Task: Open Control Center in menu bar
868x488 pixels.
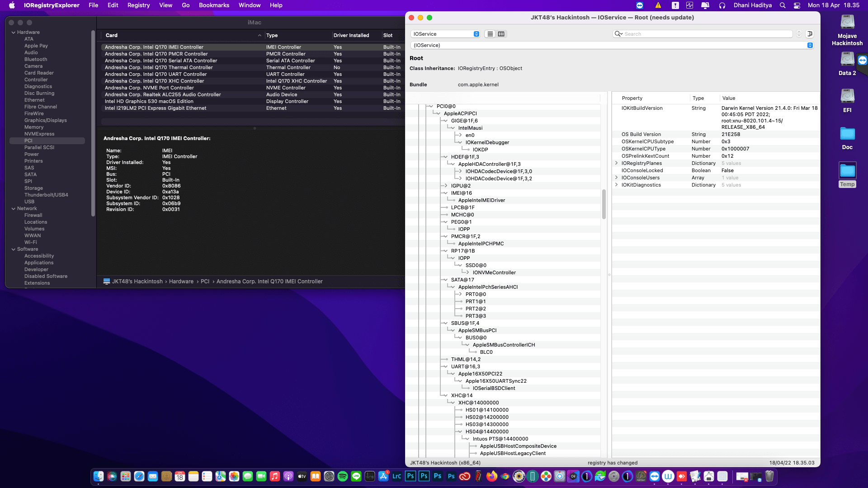Action: coord(797,5)
